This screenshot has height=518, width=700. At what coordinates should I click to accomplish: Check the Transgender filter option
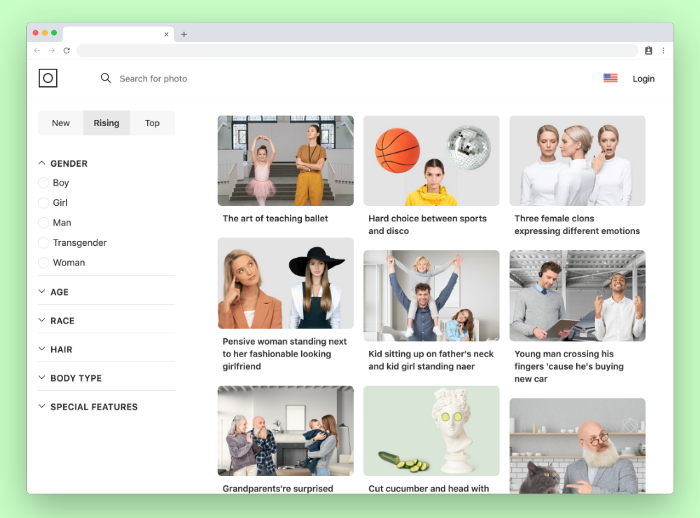(44, 243)
